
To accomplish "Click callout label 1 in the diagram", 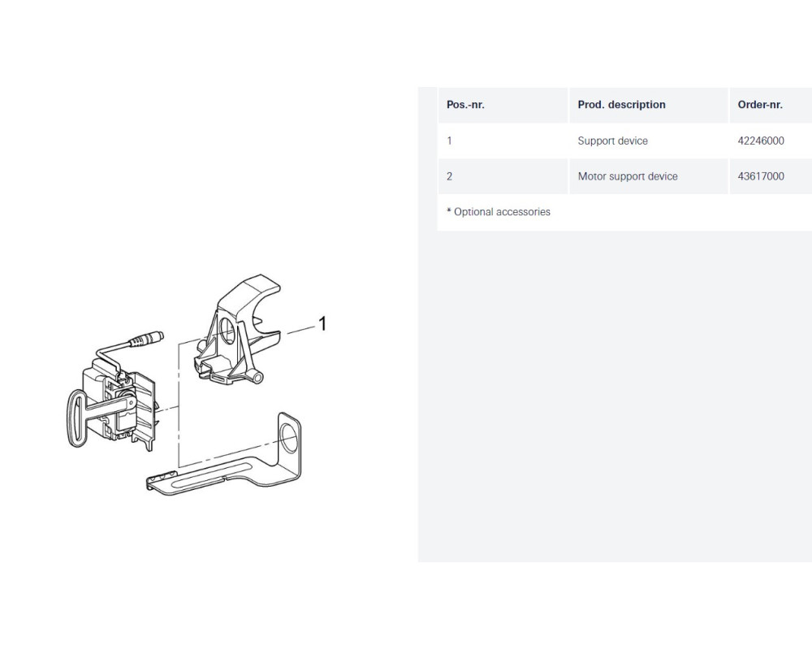I will (322, 324).
